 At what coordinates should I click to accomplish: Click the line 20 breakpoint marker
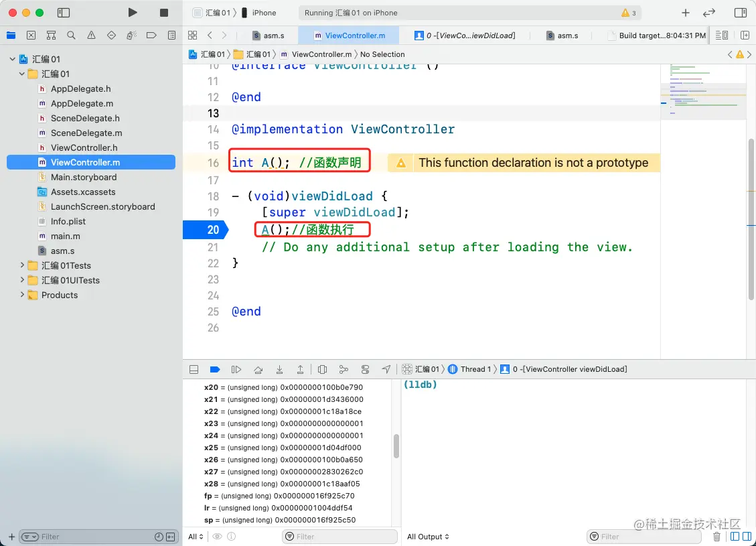pyautogui.click(x=206, y=230)
